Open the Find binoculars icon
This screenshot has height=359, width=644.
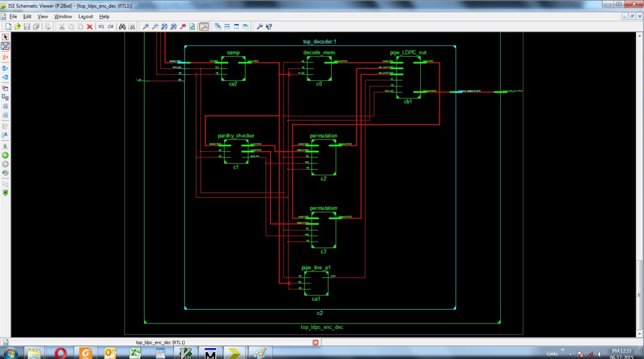(122, 26)
